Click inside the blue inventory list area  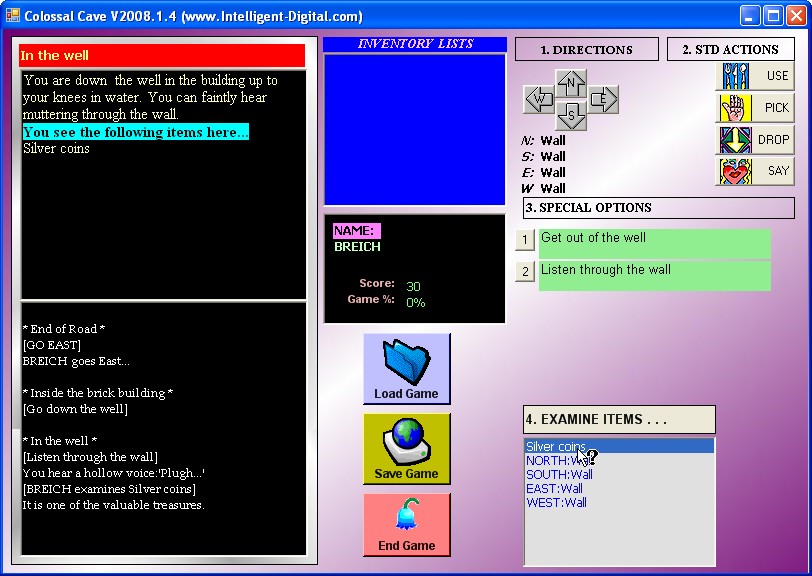point(415,129)
